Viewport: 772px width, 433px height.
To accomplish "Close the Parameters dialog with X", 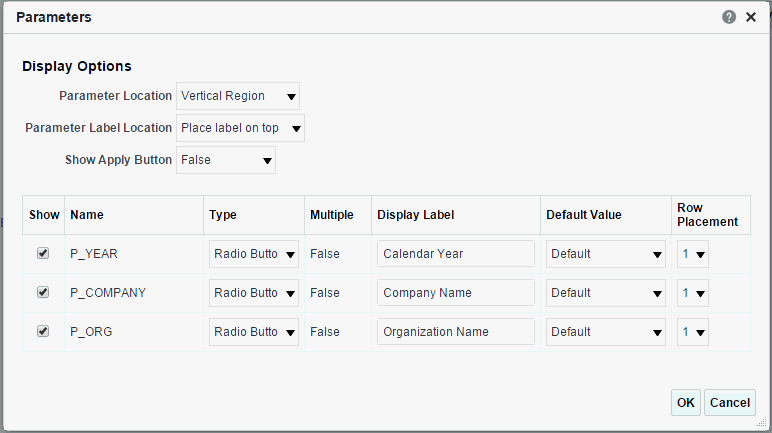I will click(751, 17).
